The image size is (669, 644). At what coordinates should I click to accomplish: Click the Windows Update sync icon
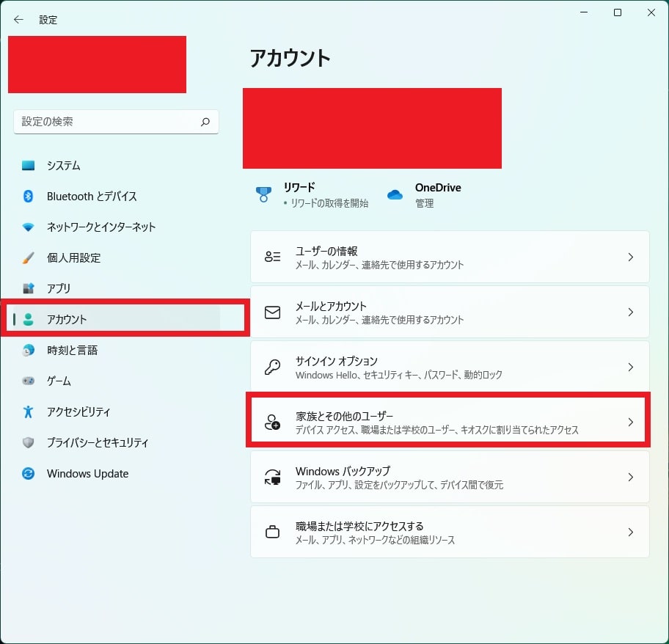point(28,473)
